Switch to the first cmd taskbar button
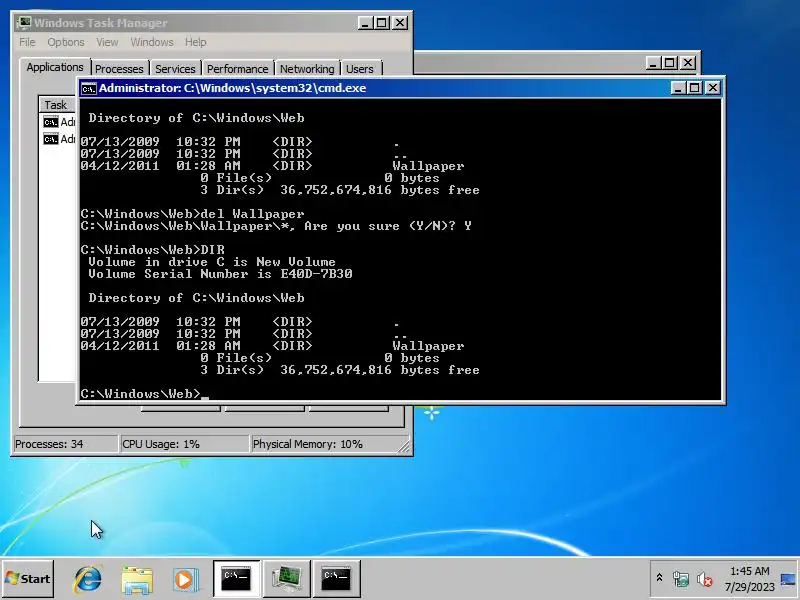This screenshot has height=600, width=800. tap(236, 579)
